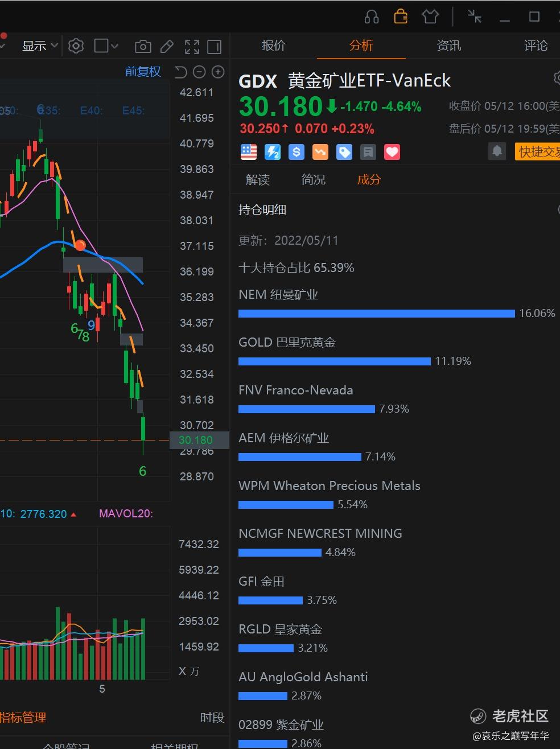560x749 pixels.
Task: Select the drawing pencil tool
Action: point(167,47)
